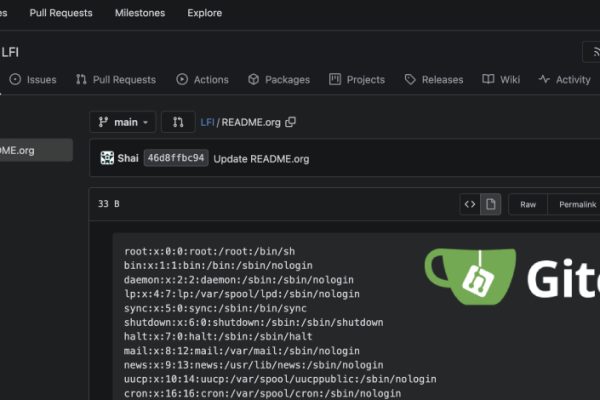This screenshot has height=400, width=600.
Task: View the file source code
Action: [x=470, y=204]
